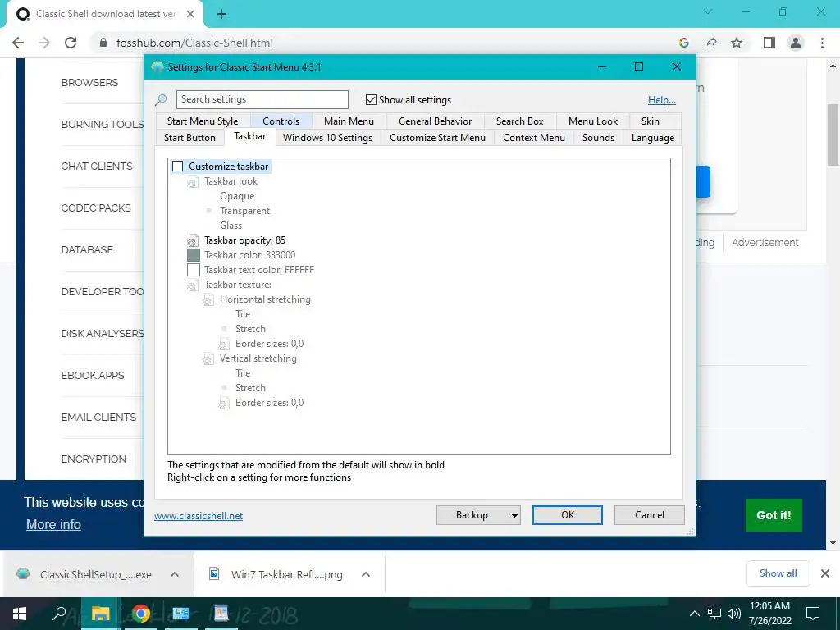Select Tile under Vertical stretching
840x630 pixels.
coord(243,373)
